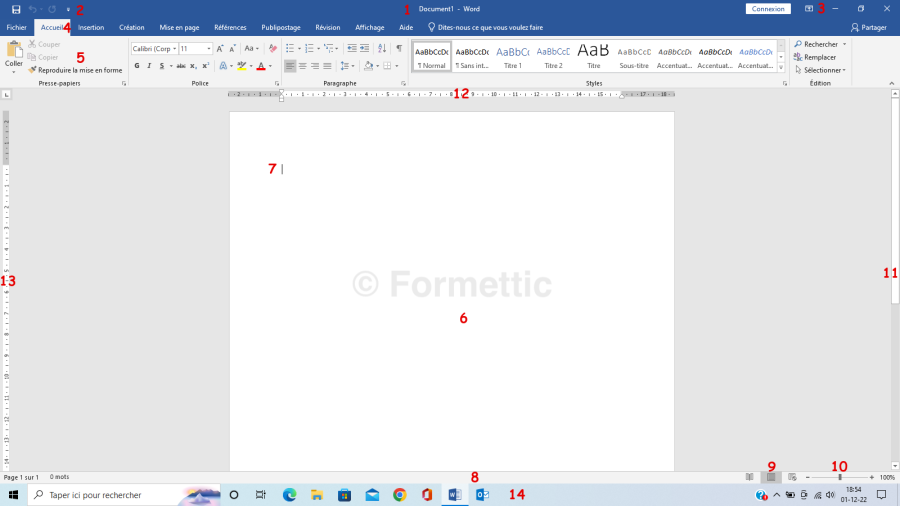Open the Sélectionner dropdown
Image resolution: width=900 pixels, height=506 pixels.
[x=821, y=70]
